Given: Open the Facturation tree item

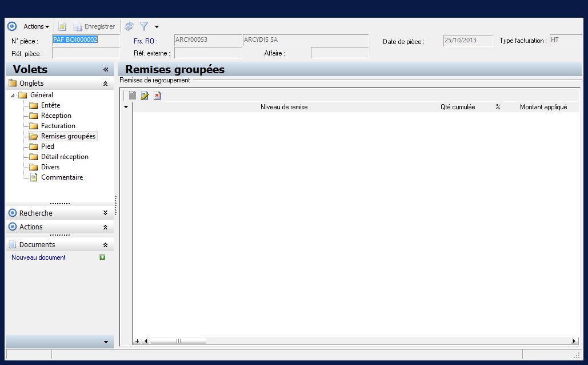Looking at the screenshot, I should pos(58,126).
